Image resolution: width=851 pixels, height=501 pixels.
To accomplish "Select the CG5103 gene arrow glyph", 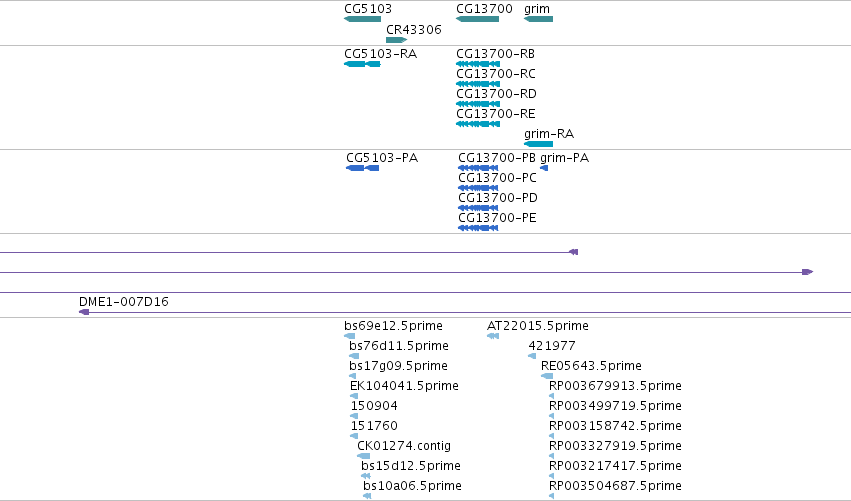I will [363, 19].
